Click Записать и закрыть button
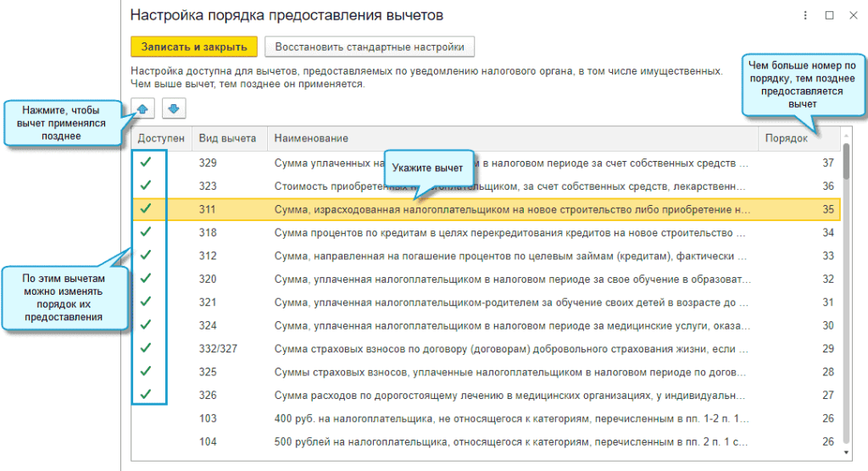This screenshot has width=868, height=471. pos(194,47)
